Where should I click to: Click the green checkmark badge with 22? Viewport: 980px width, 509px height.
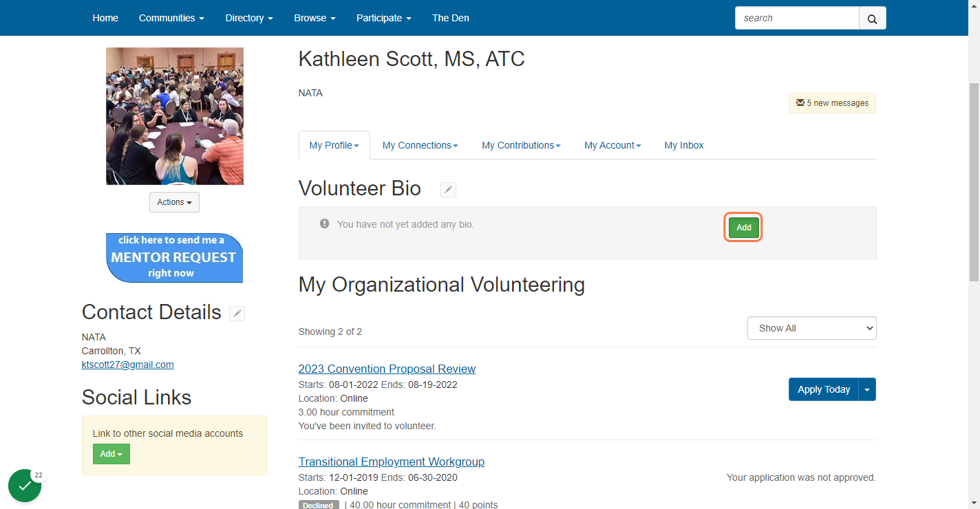pyautogui.click(x=25, y=486)
